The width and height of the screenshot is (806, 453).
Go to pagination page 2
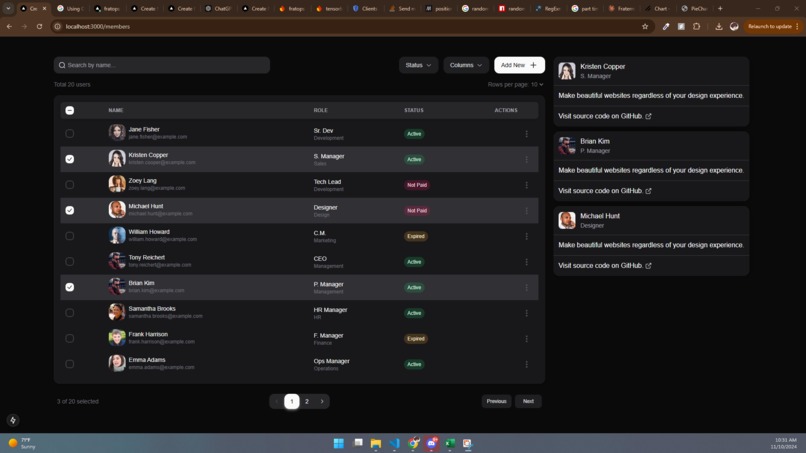click(x=307, y=402)
